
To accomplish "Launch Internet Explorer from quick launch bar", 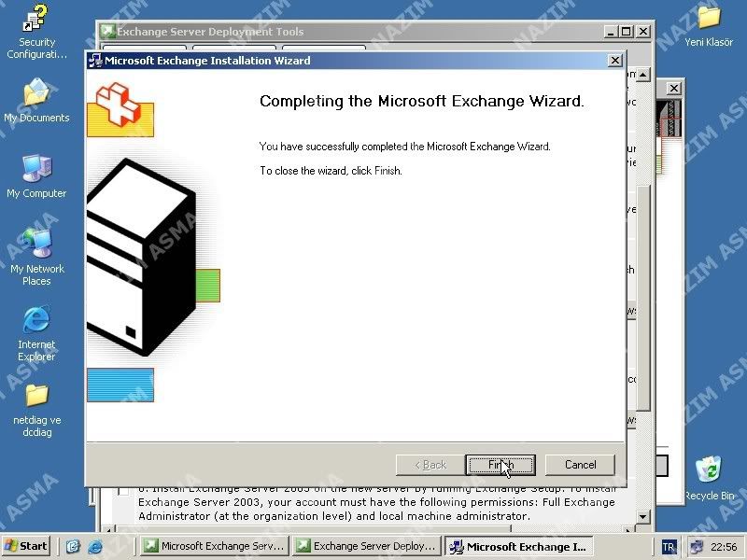I will point(95,546).
